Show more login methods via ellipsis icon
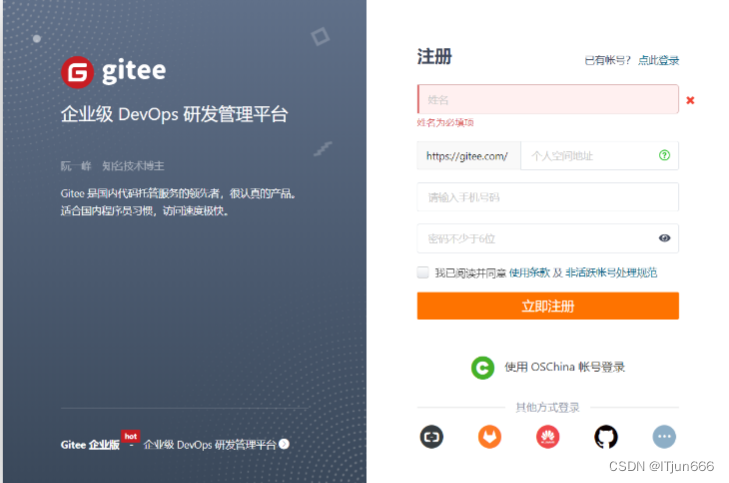 pos(664,437)
